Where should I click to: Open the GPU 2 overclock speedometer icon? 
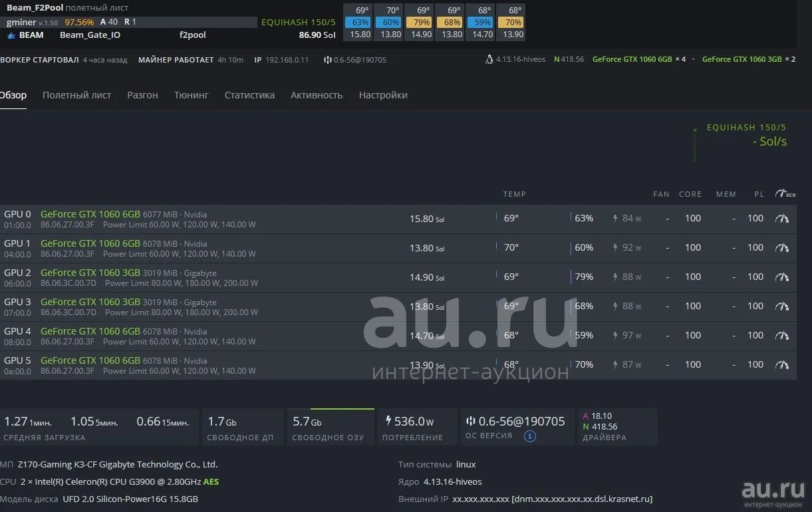click(782, 277)
